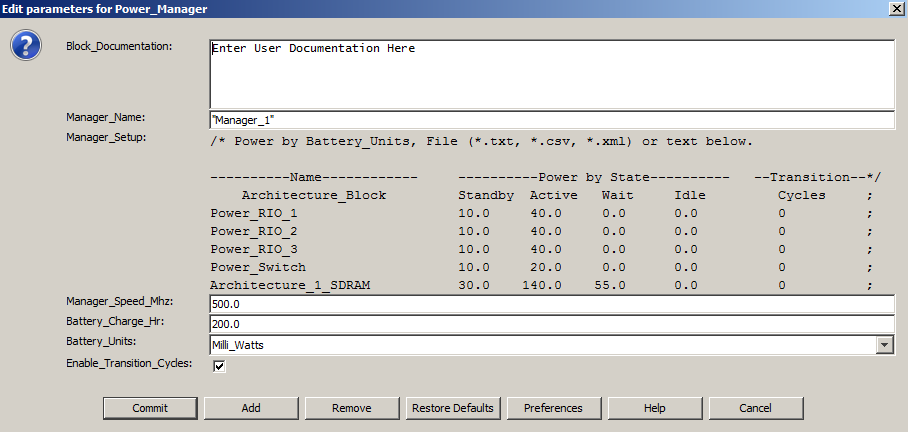Click the Manager_Name input field
908x432 pixels.
tap(552, 120)
